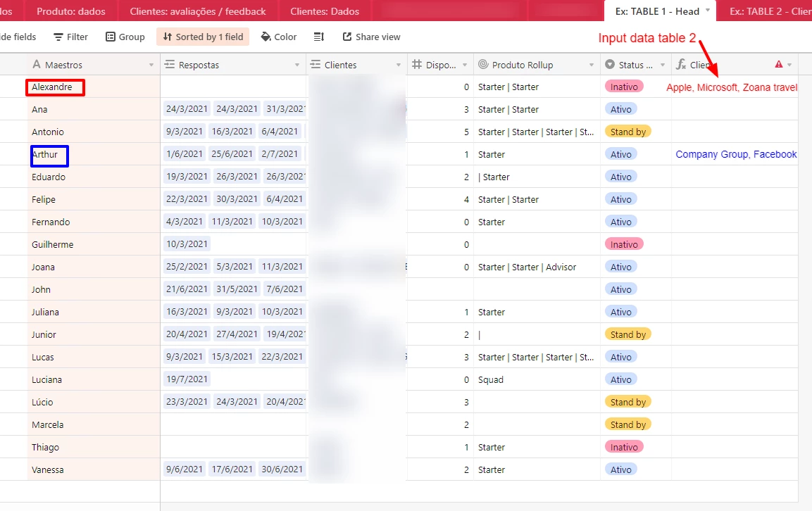Click the Stand by badge in Junior row
Image resolution: width=812 pixels, height=511 pixels.
627,334
